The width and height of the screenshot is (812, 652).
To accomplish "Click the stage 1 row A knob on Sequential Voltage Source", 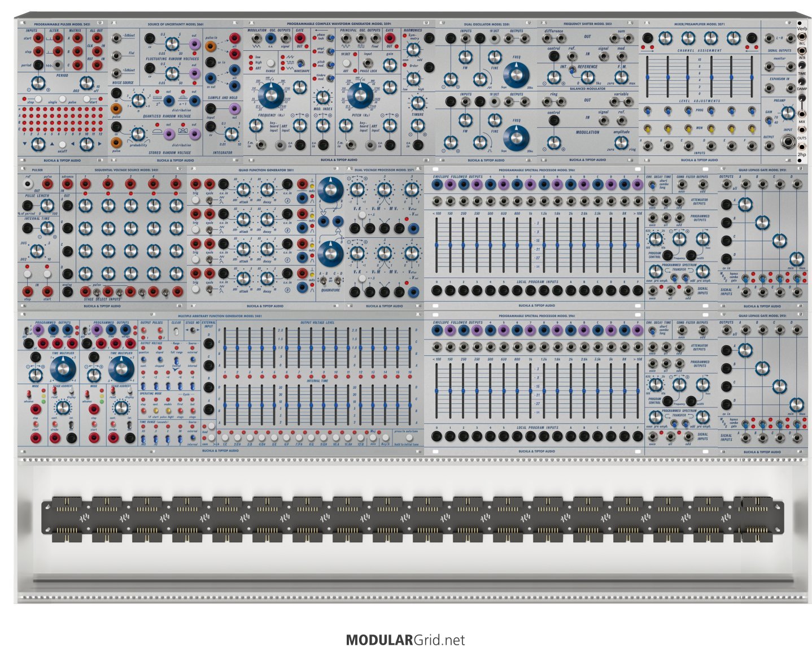I will (x=85, y=205).
